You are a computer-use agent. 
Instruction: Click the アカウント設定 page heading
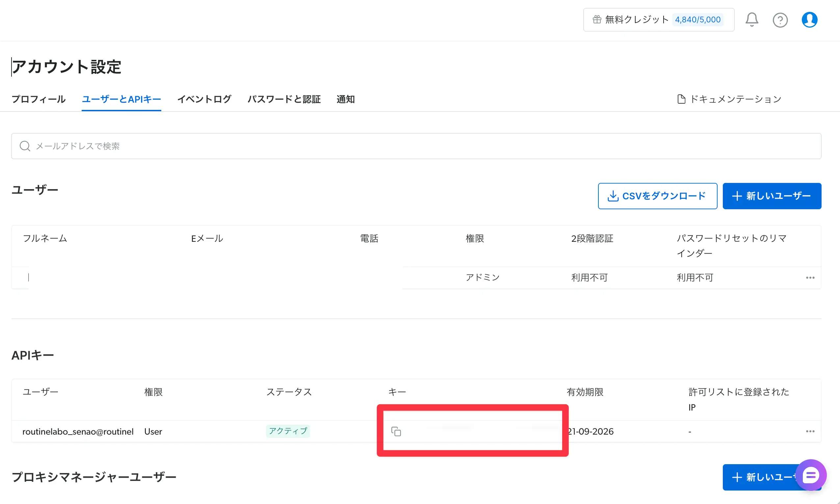[x=66, y=66]
